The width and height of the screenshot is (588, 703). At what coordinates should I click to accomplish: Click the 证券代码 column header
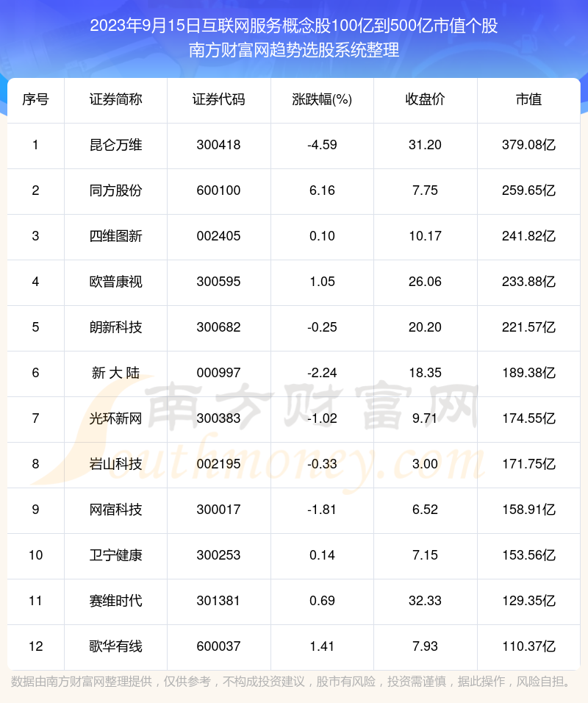coord(219,99)
